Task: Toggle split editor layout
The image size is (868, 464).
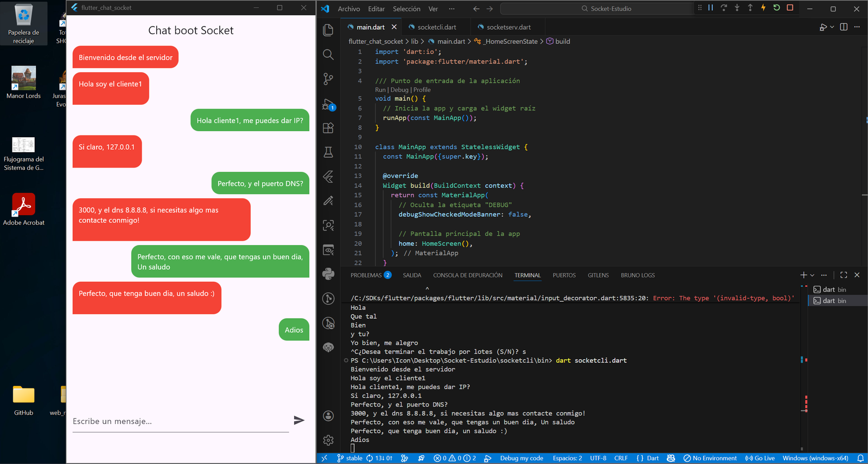Action: 844,27
